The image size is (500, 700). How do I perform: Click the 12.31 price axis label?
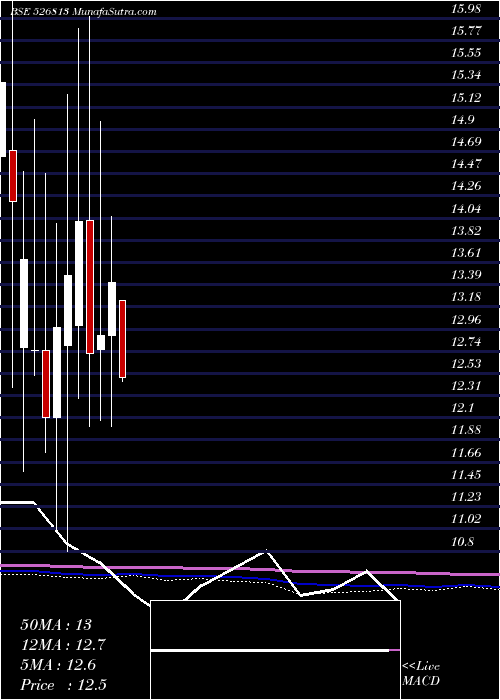click(x=466, y=386)
